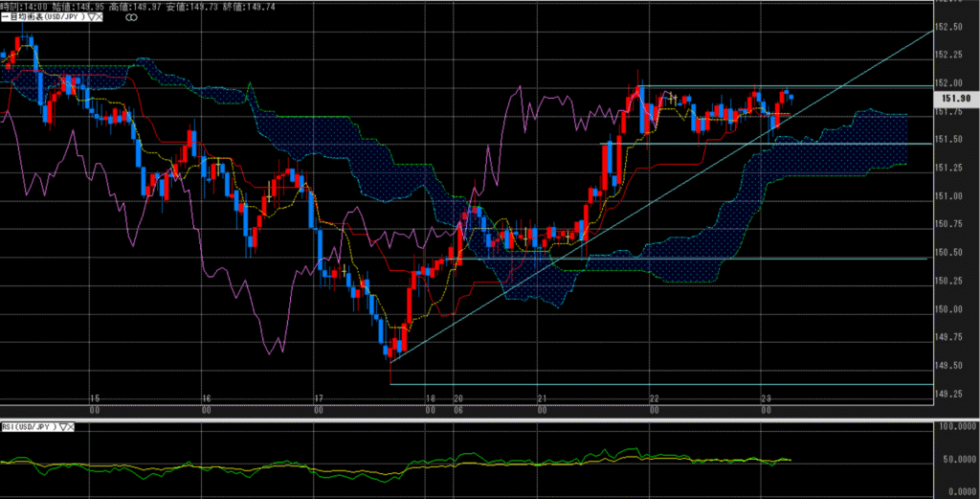Click the 152.50 price scale label
Image resolution: width=980 pixels, height=499 pixels.
tap(948, 27)
